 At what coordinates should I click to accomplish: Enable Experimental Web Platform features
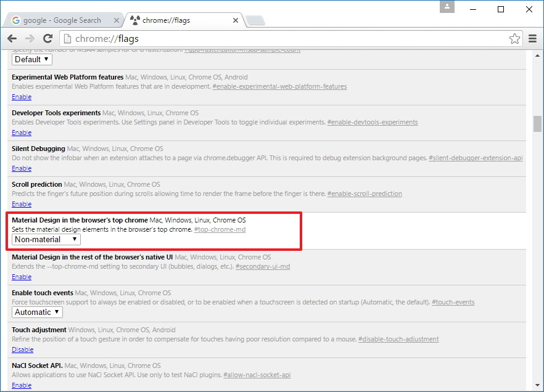click(22, 97)
